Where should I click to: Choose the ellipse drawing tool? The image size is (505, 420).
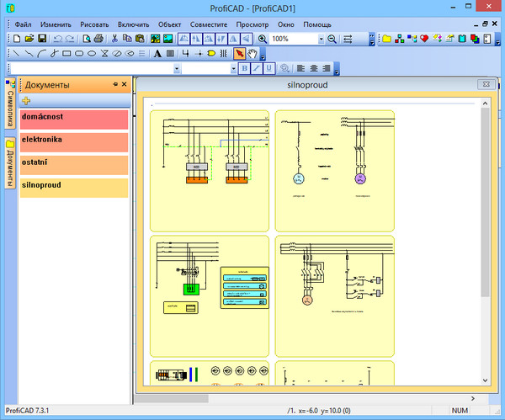tap(91, 53)
